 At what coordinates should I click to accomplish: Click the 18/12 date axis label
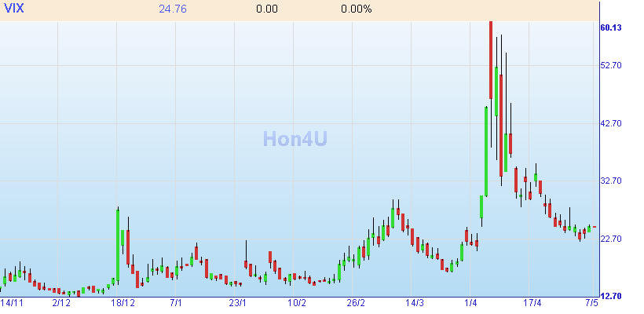pos(123,303)
